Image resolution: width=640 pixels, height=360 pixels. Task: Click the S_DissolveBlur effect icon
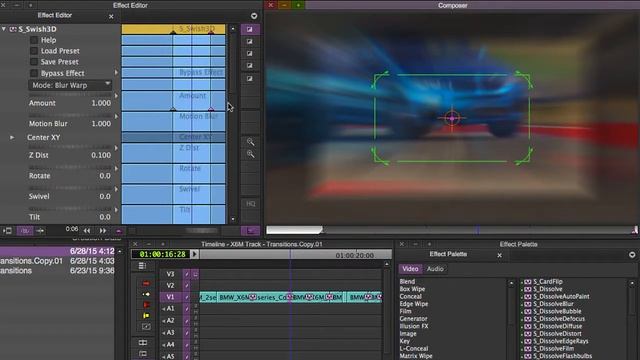(528, 304)
